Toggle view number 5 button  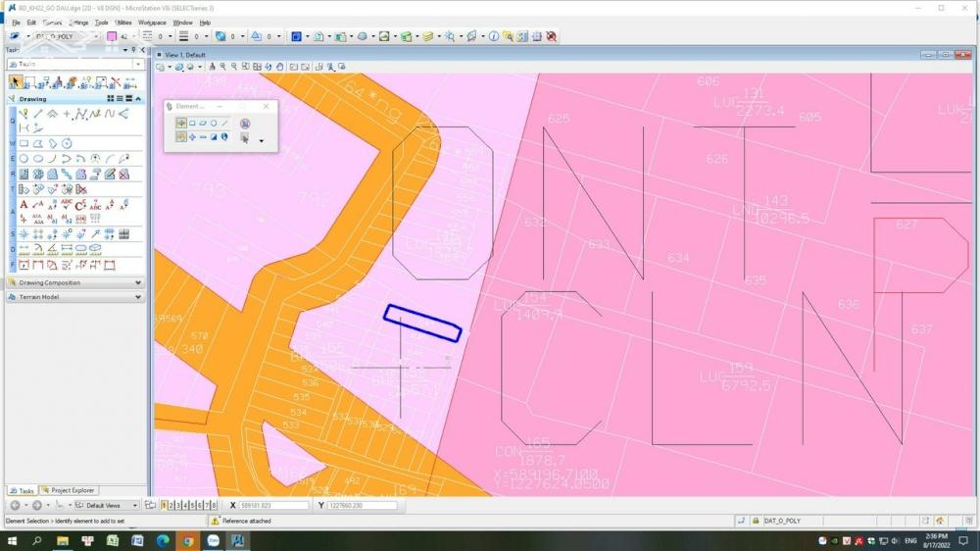point(193,506)
